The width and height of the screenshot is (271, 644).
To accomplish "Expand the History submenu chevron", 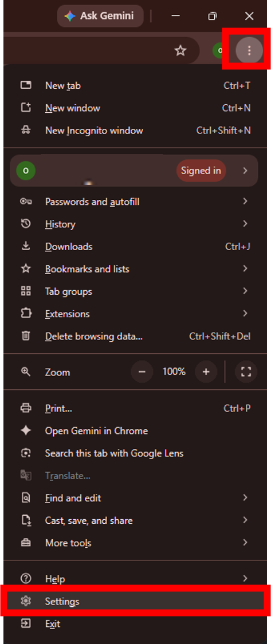I will 245,224.
